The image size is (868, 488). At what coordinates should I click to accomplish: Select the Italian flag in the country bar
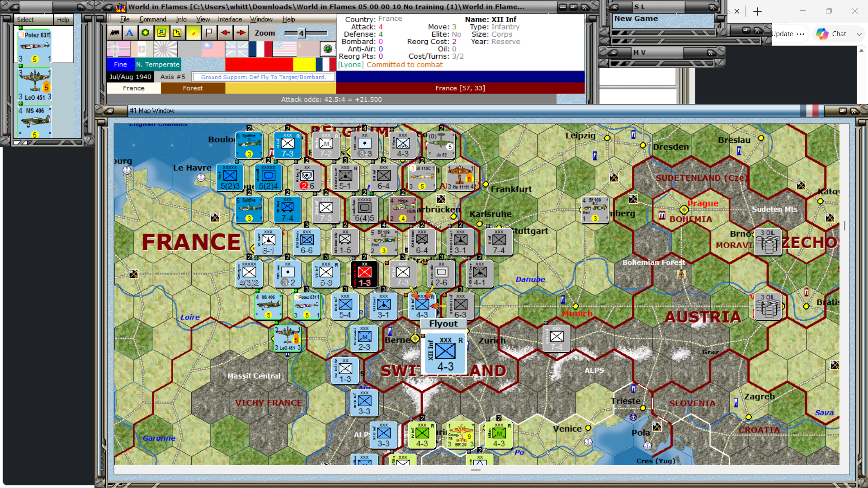pos(142,49)
